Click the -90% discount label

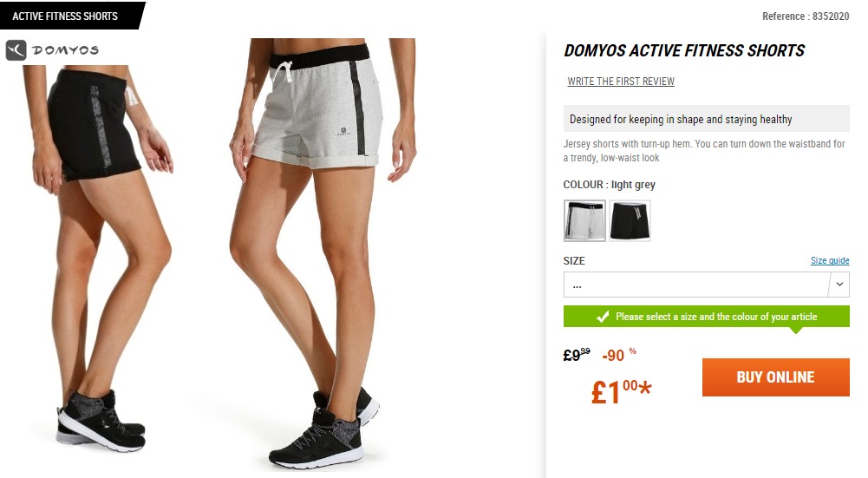(x=619, y=355)
